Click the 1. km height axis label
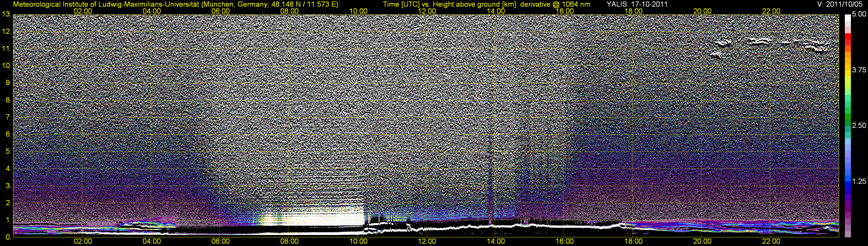 pyautogui.click(x=8, y=220)
